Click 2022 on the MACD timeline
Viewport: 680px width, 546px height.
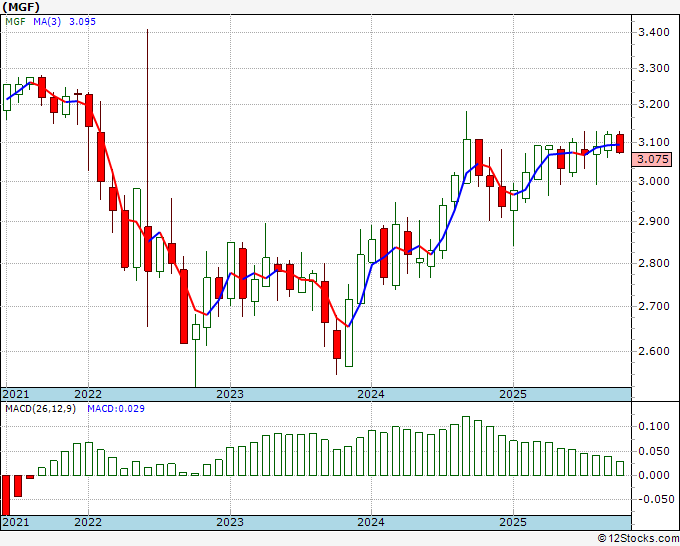[x=88, y=522]
